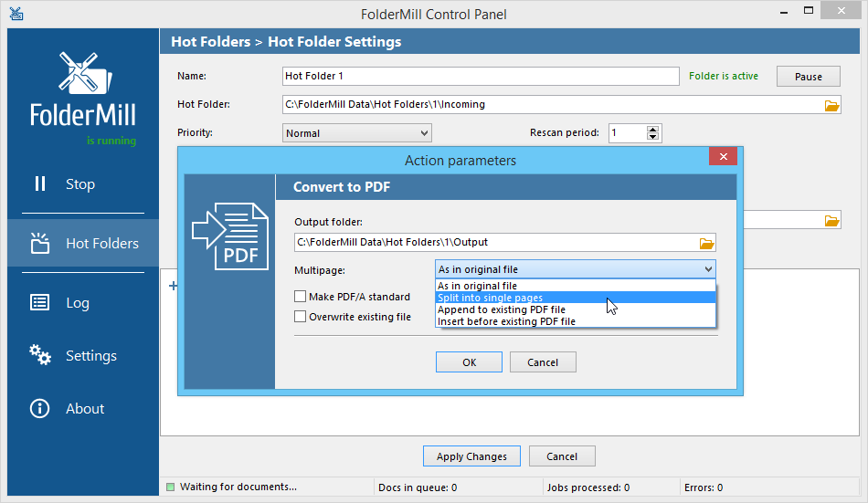Click the Hot Folders sidebar icon
Image resolution: width=868 pixels, height=503 pixels.
coord(40,243)
